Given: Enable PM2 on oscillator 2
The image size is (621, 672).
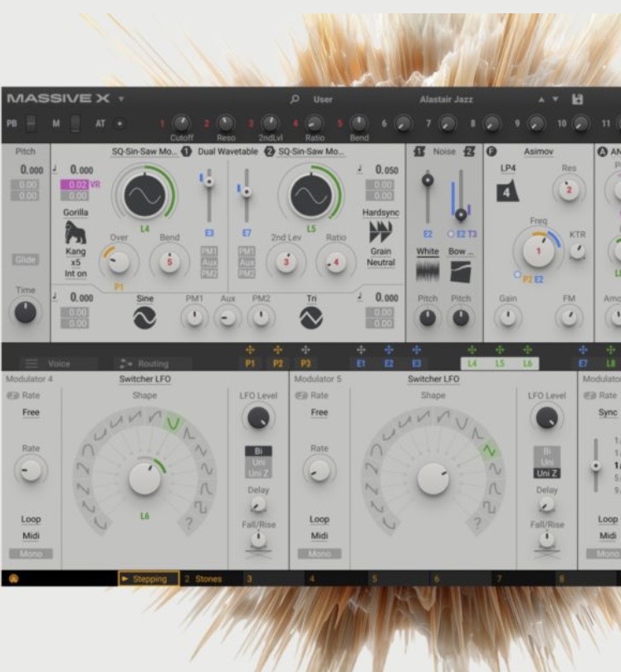Looking at the screenshot, I should [247, 273].
